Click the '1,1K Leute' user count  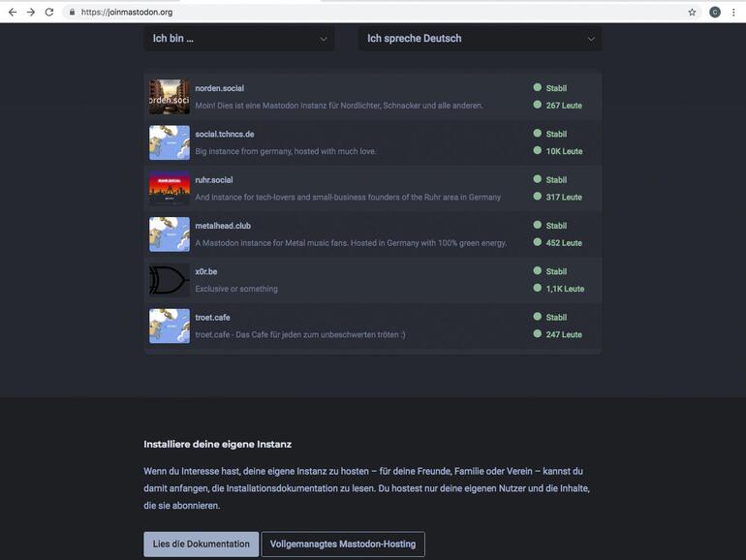pos(565,289)
